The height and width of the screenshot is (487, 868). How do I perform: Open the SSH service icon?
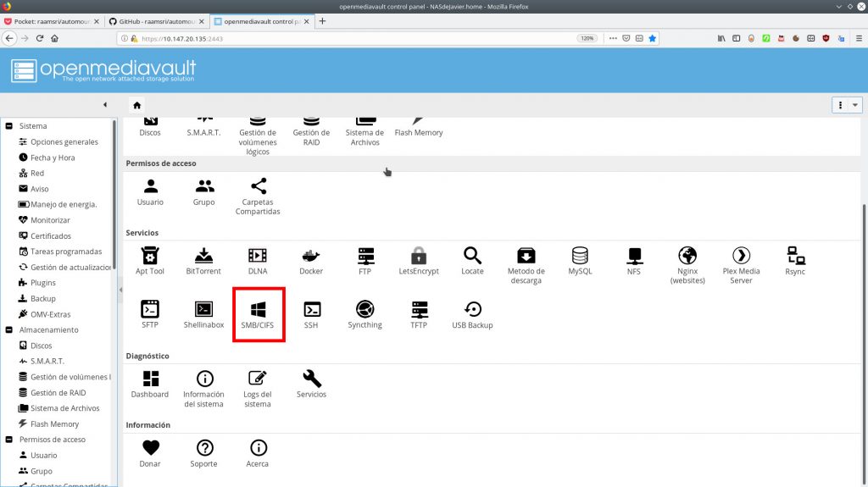[311, 314]
